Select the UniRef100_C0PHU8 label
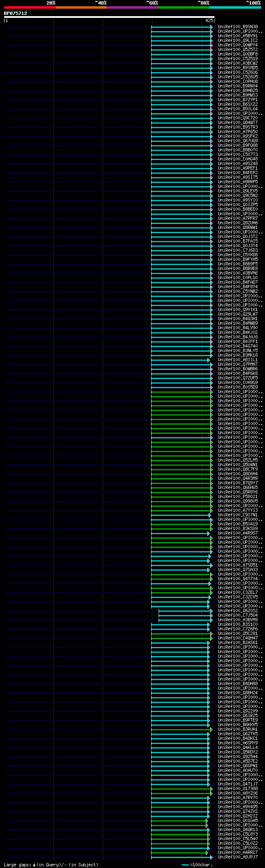 238,82
